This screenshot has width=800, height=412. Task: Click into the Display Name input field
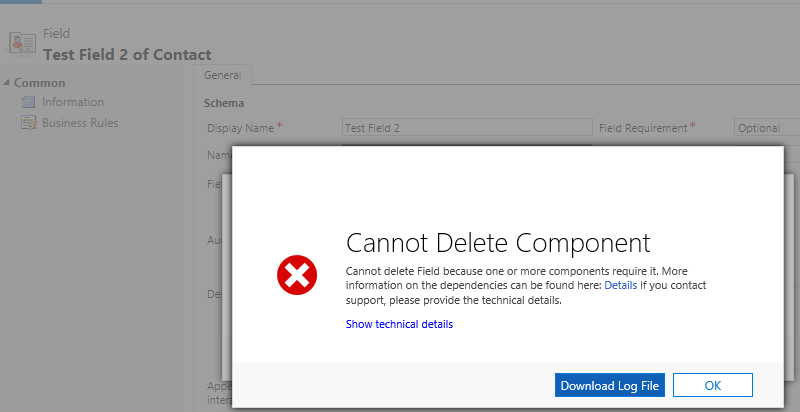[x=467, y=128]
